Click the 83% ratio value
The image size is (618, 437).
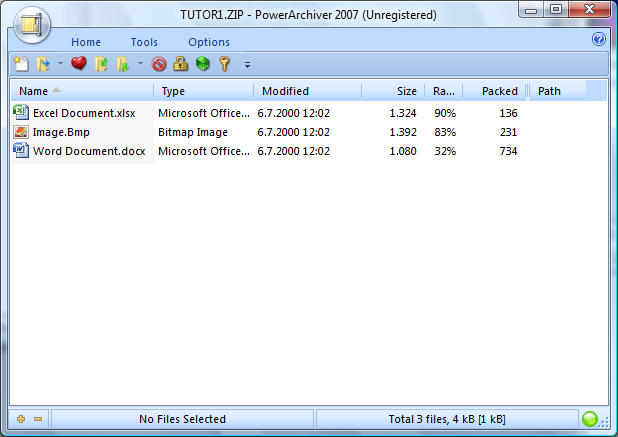coord(445,132)
